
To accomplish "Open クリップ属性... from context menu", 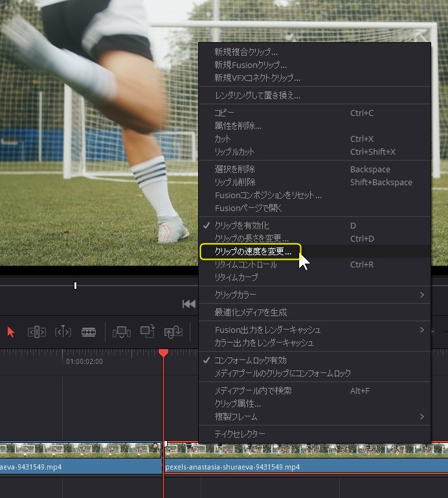I will click(315, 403).
